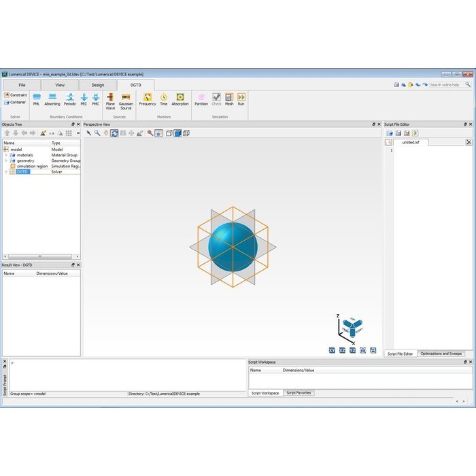Toggle the solid blue cube display mode
Screen dimensions: 476x476
(177, 133)
